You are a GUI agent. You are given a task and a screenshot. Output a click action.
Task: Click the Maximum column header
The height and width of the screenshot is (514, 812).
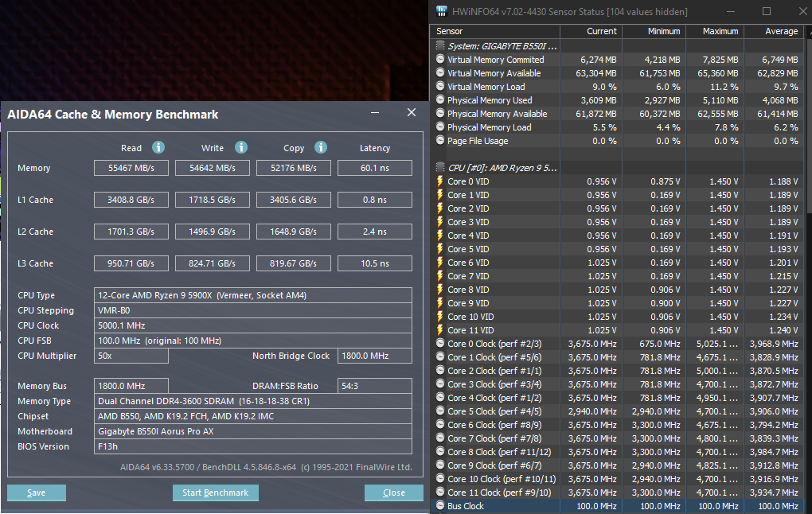click(x=715, y=31)
